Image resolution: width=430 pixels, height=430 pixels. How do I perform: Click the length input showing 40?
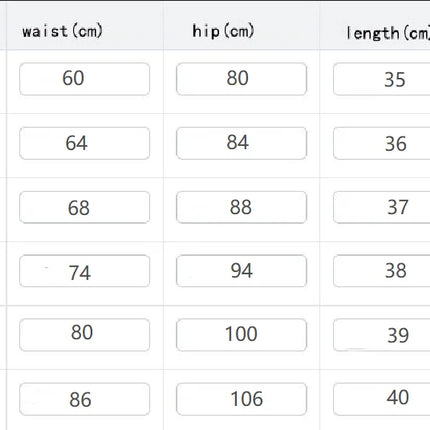pyautogui.click(x=382, y=399)
